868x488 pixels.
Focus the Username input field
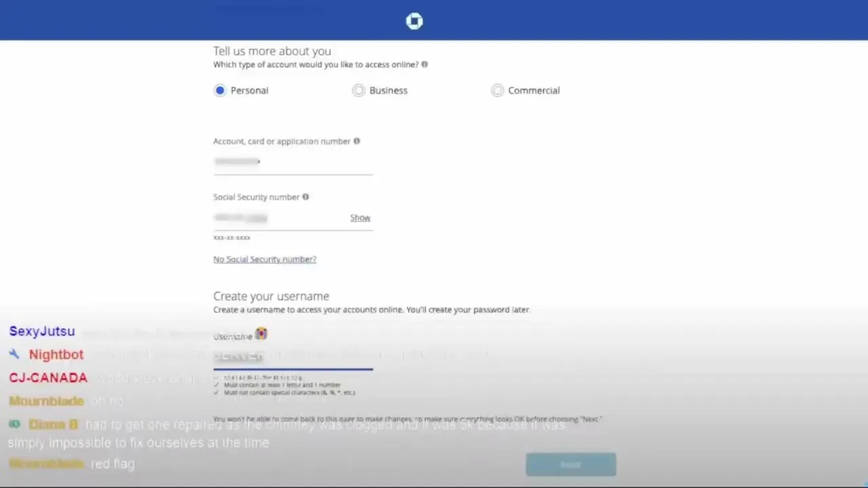293,357
